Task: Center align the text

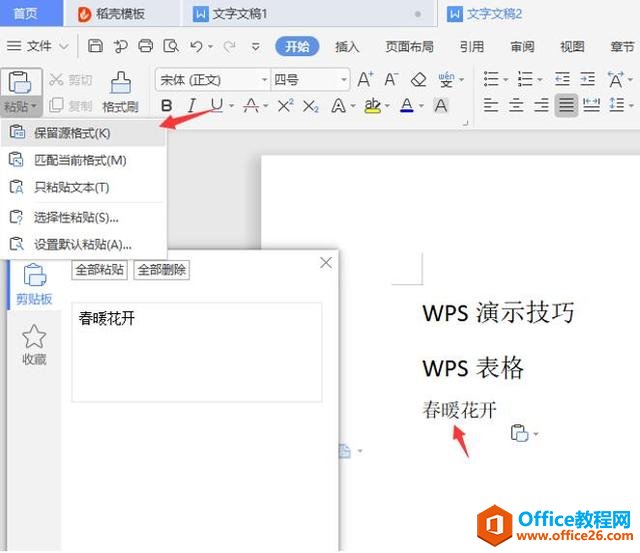Action: click(516, 106)
